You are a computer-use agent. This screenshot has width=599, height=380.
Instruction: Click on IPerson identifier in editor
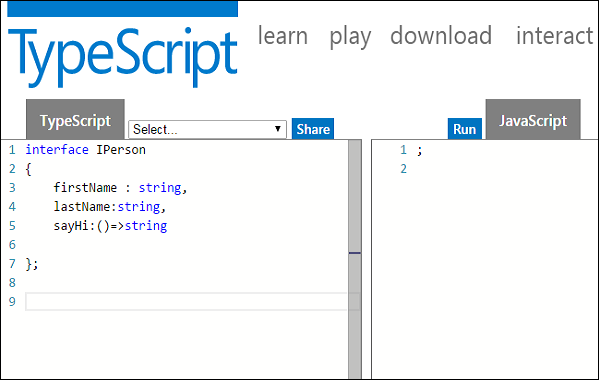121,150
